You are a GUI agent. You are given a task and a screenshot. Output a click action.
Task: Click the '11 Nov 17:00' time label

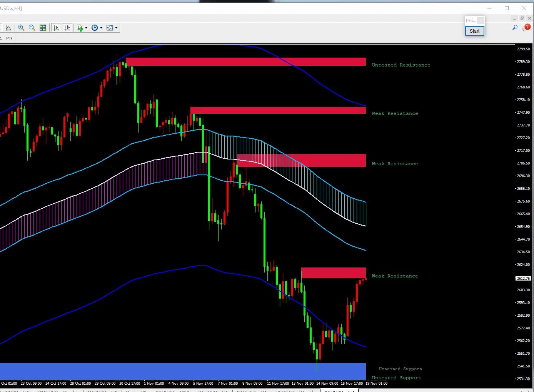(x=278, y=384)
